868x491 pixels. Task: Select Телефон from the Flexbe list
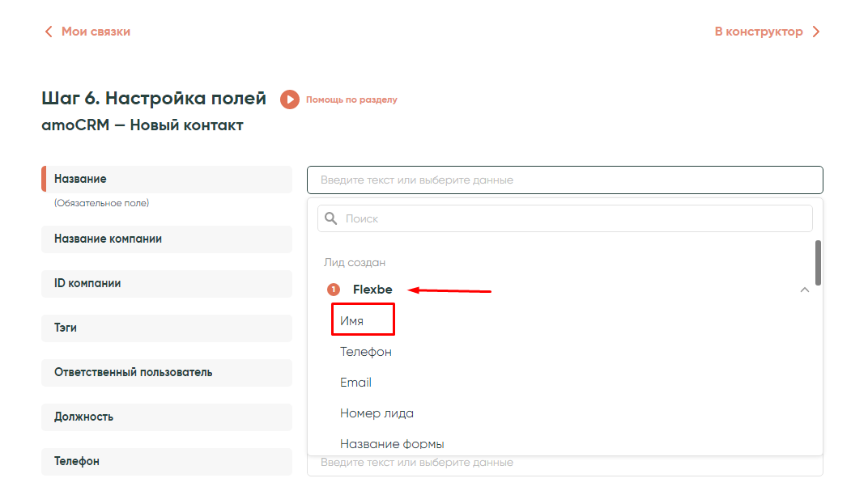coord(366,352)
